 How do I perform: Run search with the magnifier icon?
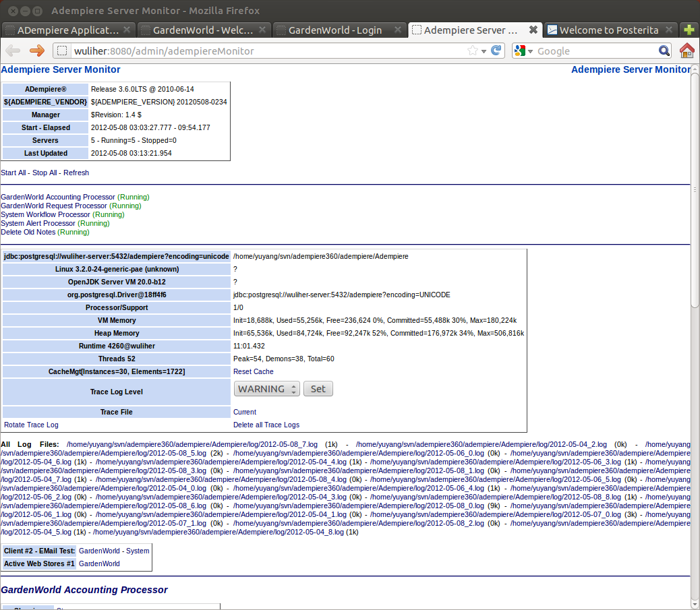(664, 51)
